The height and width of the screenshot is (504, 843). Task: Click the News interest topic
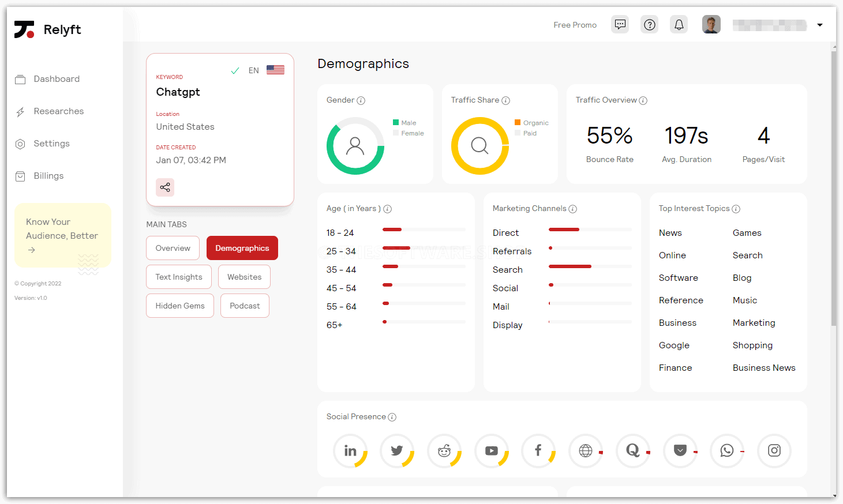670,233
